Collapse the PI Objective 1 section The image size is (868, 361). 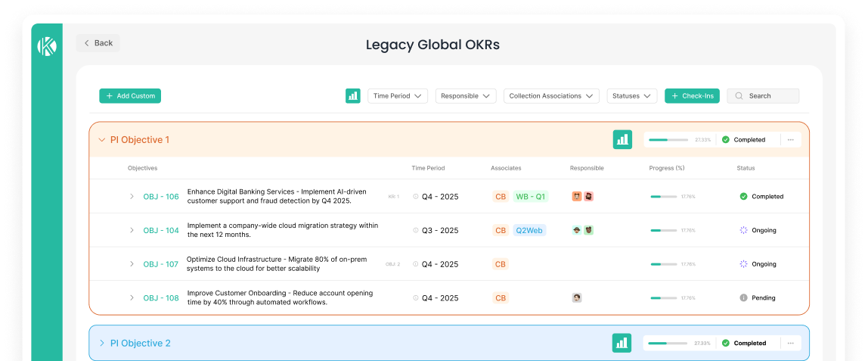(101, 140)
